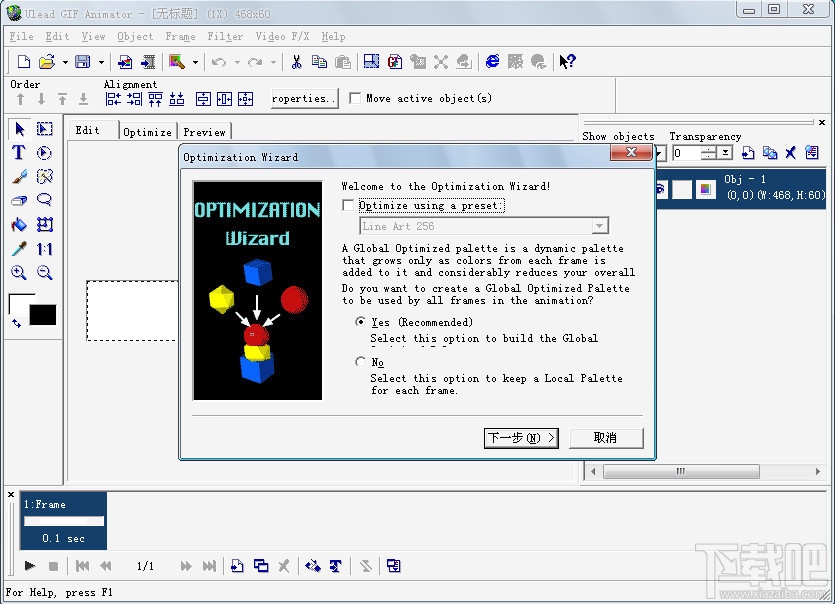The width and height of the screenshot is (835, 604).
Task: Switch to the Preview tab
Action: [x=204, y=131]
